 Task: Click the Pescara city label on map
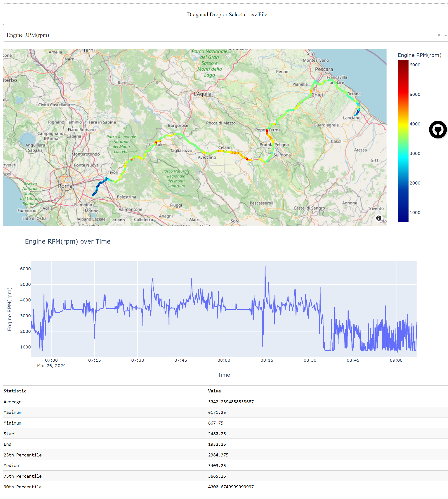click(324, 69)
